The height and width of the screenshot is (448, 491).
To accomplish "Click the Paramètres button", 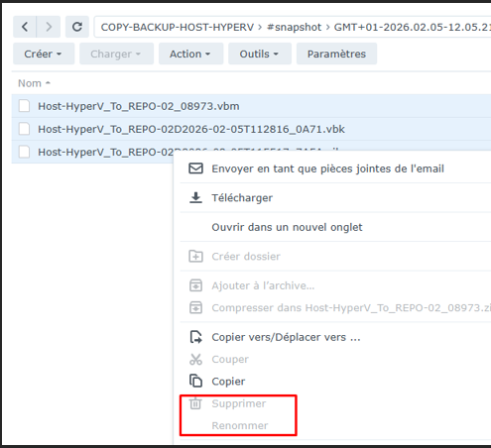I will coord(336,54).
